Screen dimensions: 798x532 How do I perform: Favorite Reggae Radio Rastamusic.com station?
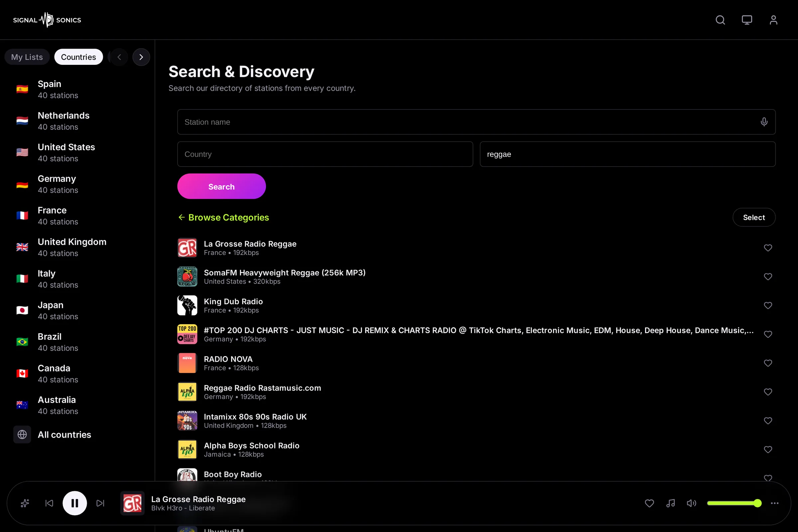pos(768,392)
